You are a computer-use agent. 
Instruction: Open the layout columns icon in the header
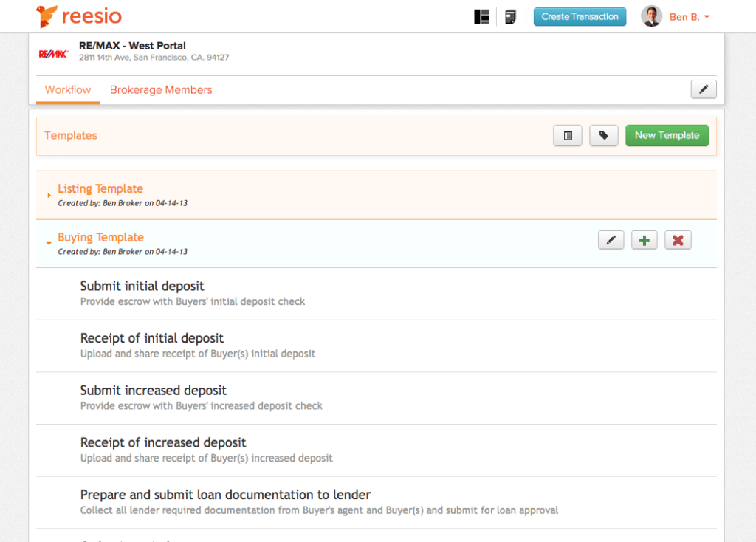click(x=481, y=16)
